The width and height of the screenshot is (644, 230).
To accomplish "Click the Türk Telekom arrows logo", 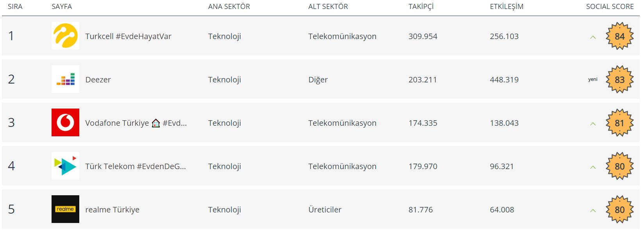I will click(x=65, y=166).
